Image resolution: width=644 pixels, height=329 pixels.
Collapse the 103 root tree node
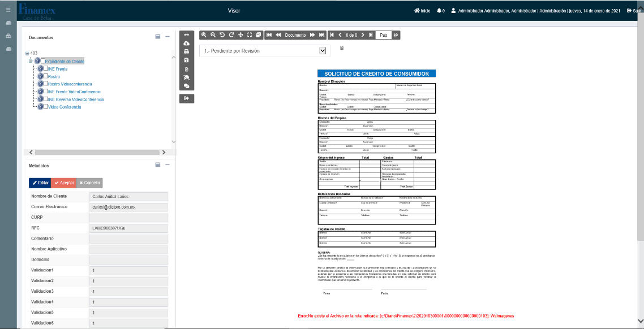pos(27,53)
